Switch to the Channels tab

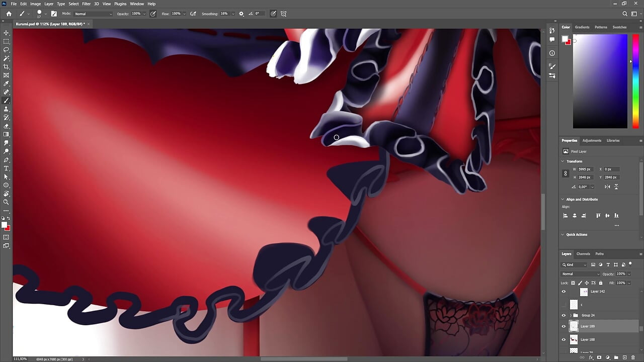(583, 254)
